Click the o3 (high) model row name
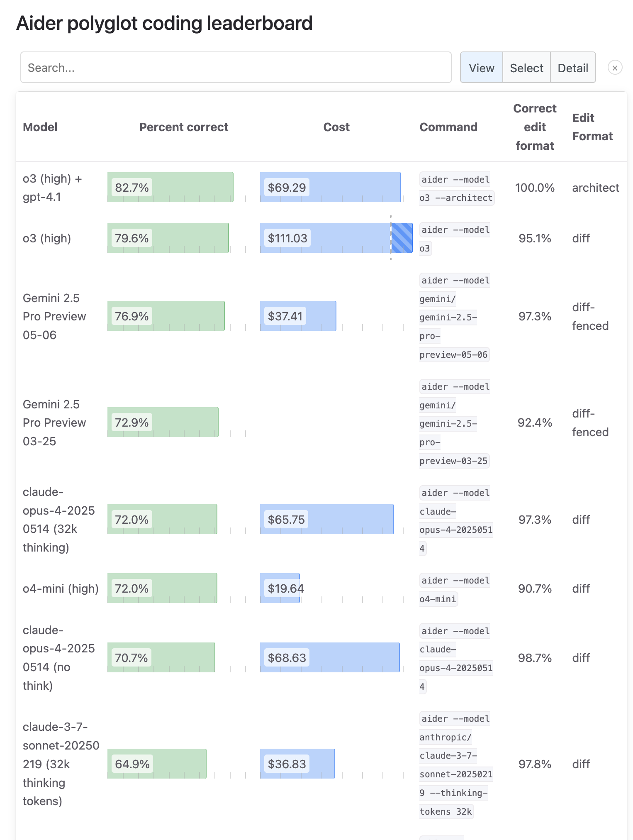633x840 pixels. coord(47,238)
